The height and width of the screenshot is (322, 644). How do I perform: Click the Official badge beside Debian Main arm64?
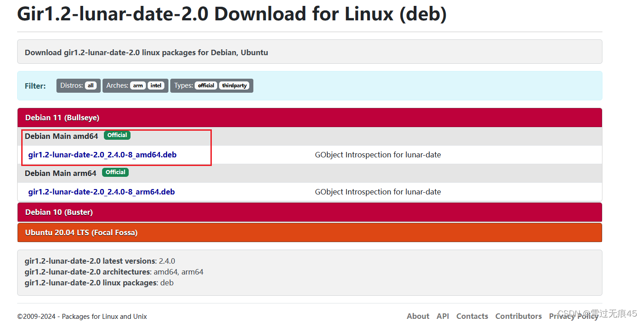tap(115, 172)
